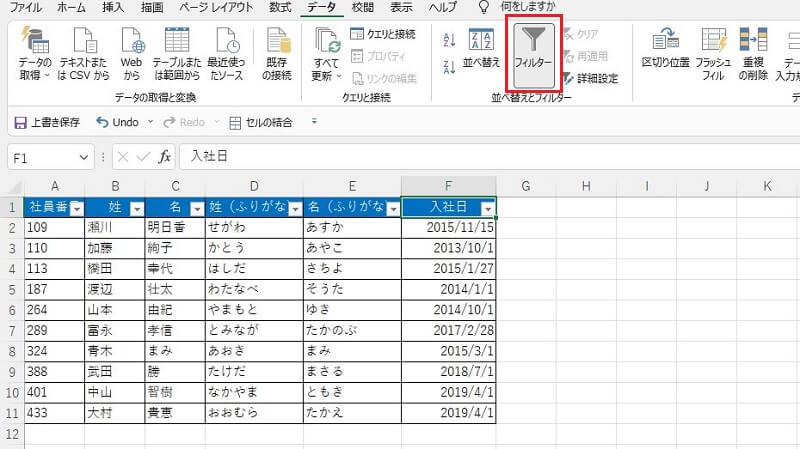
Task: Click the すべて更新 (Refresh All) icon
Action: (327, 41)
